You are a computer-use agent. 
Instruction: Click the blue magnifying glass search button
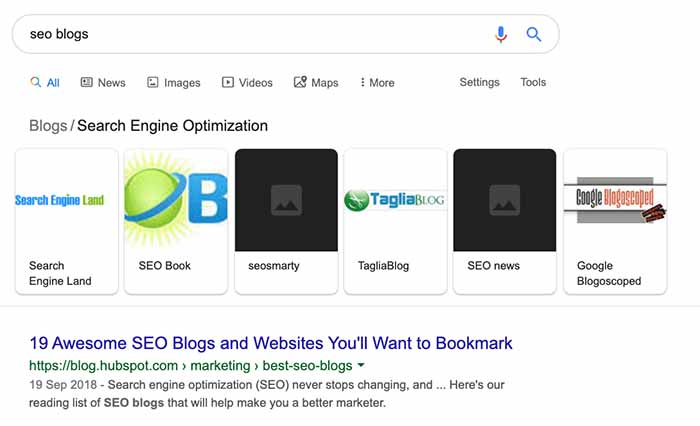coord(533,34)
